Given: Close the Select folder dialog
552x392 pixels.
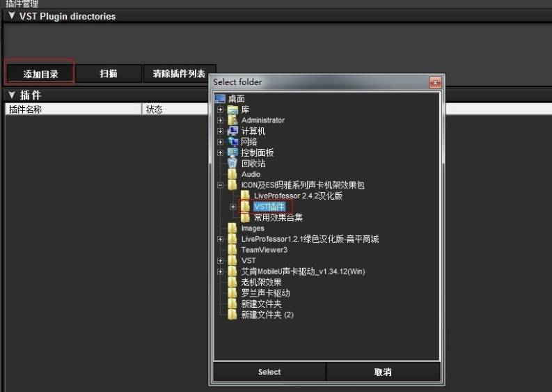Looking at the screenshot, I should pos(435,82).
